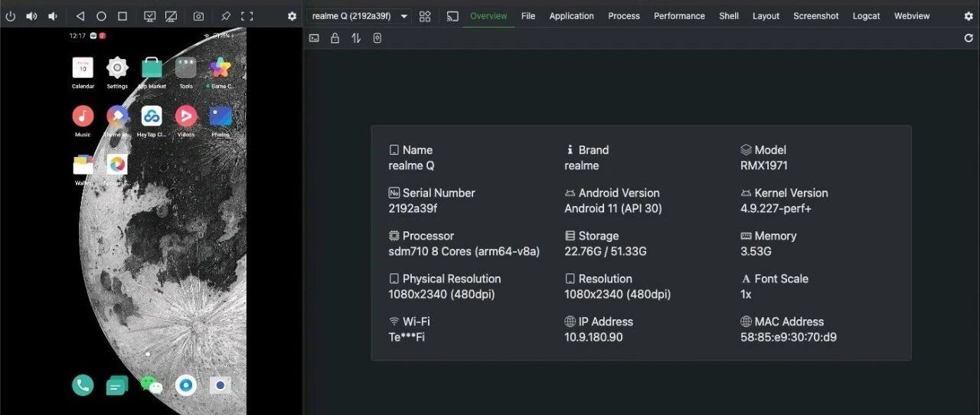Open the device grid manager icon
Viewport: 980px width, 415px height.
425,16
